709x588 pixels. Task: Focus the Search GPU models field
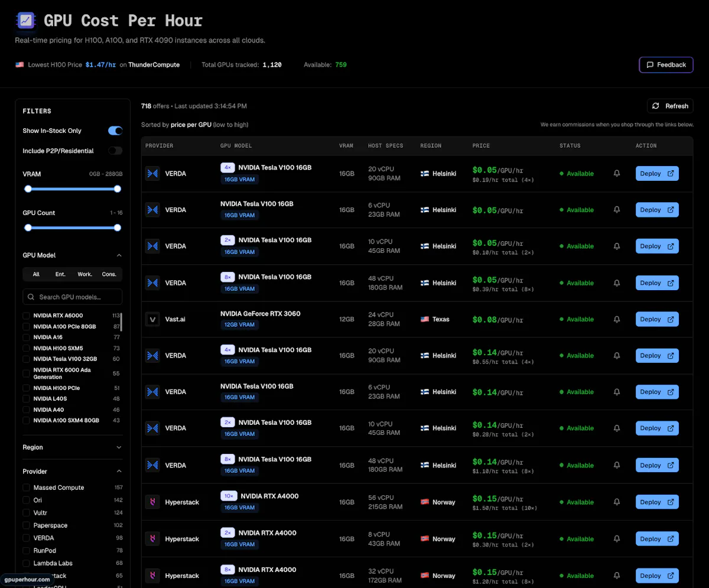[73, 297]
